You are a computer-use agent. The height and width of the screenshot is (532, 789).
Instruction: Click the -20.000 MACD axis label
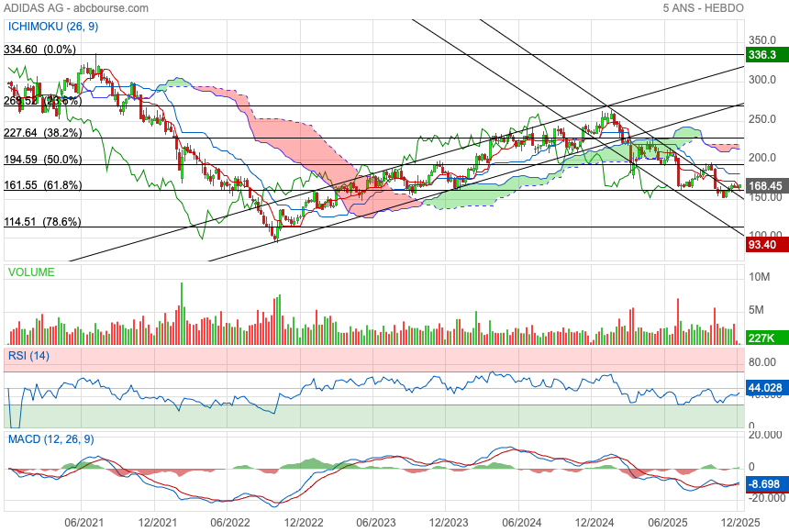tap(765, 498)
